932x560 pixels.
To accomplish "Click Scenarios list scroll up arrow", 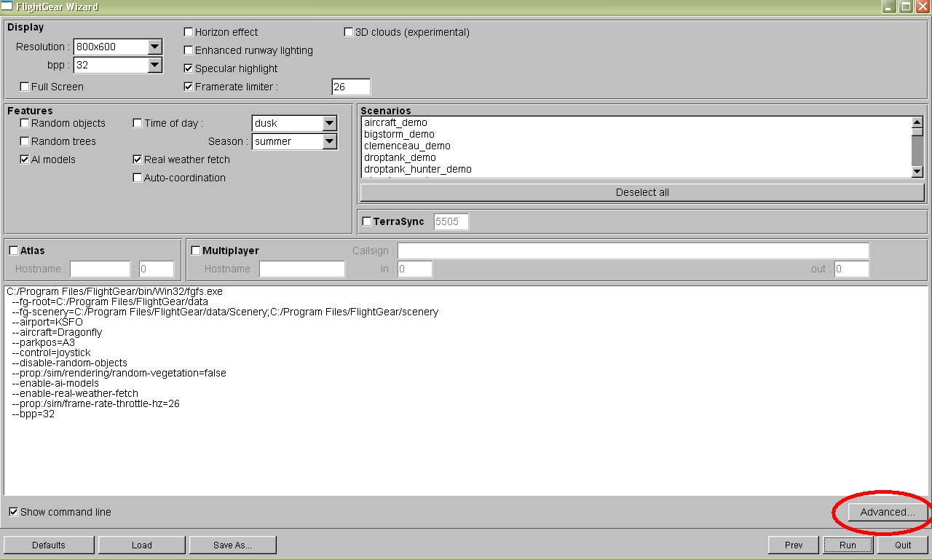I will click(x=917, y=123).
